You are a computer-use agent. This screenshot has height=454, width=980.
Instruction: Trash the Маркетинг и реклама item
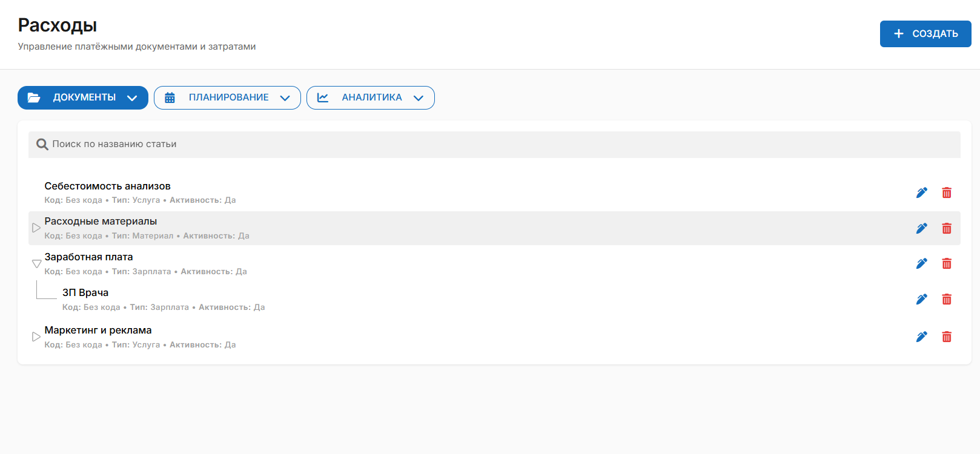(946, 337)
